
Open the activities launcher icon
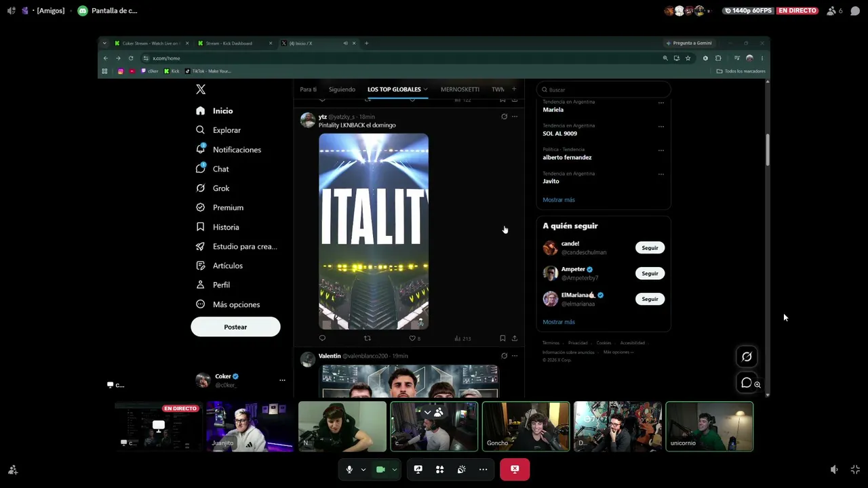pyautogui.click(x=439, y=469)
